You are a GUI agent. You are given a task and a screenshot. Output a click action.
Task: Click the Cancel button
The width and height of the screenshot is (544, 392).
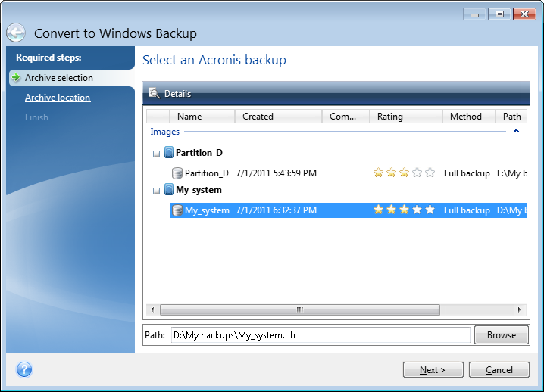click(x=499, y=370)
